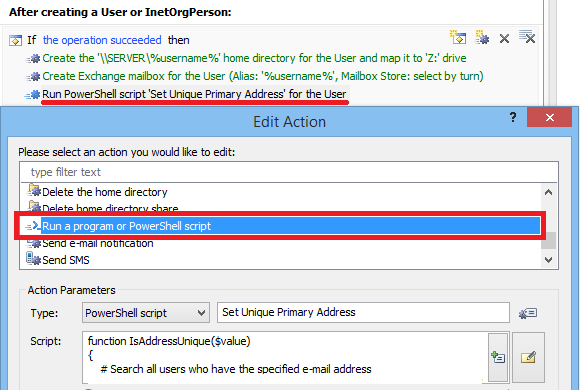The height and width of the screenshot is (390, 580).
Task: Select Send e-mail notification action
Action: 98,243
